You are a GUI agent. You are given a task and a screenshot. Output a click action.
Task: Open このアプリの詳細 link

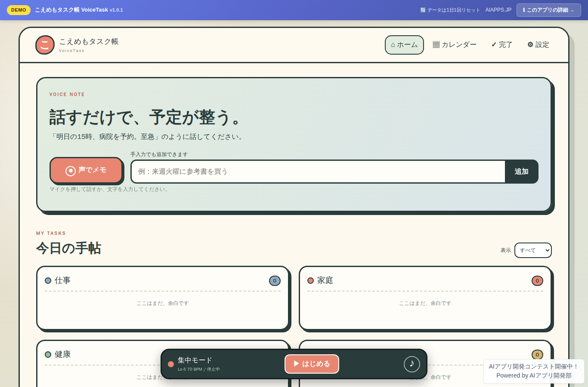[548, 10]
